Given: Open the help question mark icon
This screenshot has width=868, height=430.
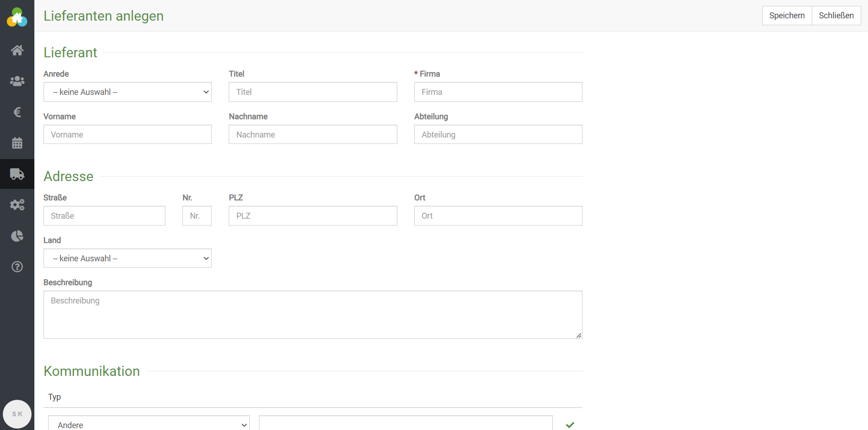Looking at the screenshot, I should tap(17, 267).
